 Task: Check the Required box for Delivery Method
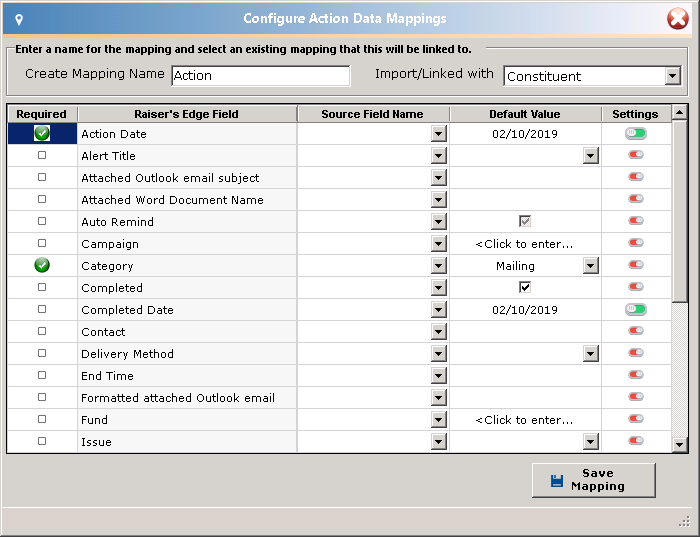pyautogui.click(x=42, y=353)
